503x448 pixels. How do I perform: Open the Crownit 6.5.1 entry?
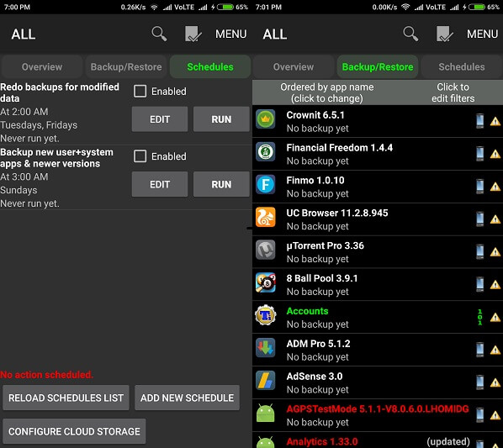click(378, 121)
